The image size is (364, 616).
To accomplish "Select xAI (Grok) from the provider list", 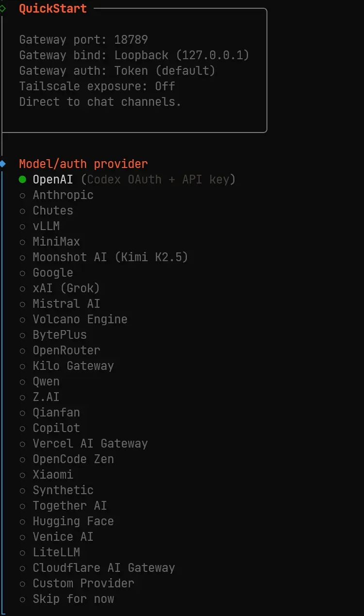I will tap(66, 288).
